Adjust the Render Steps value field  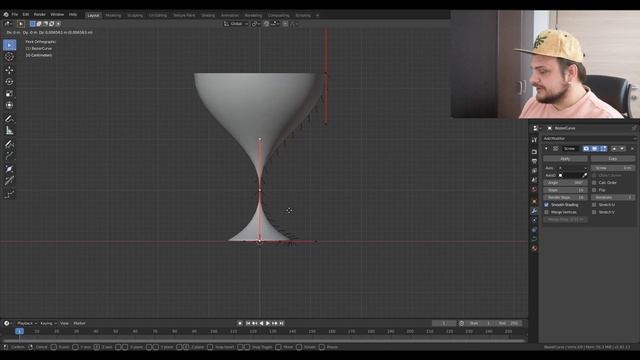click(x=565, y=198)
